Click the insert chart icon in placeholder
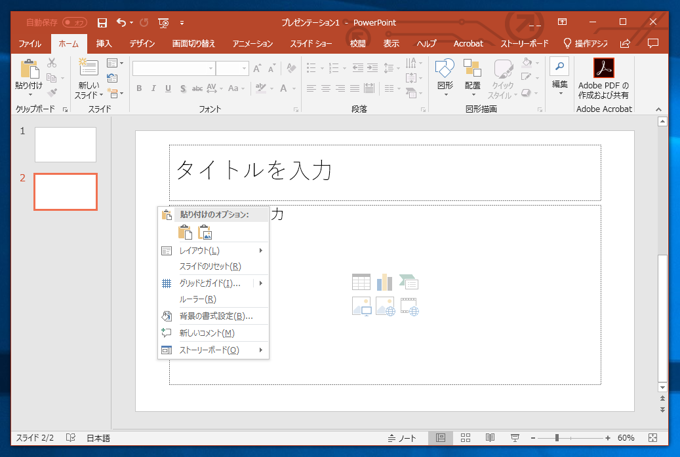The height and width of the screenshot is (457, 680). [x=385, y=283]
